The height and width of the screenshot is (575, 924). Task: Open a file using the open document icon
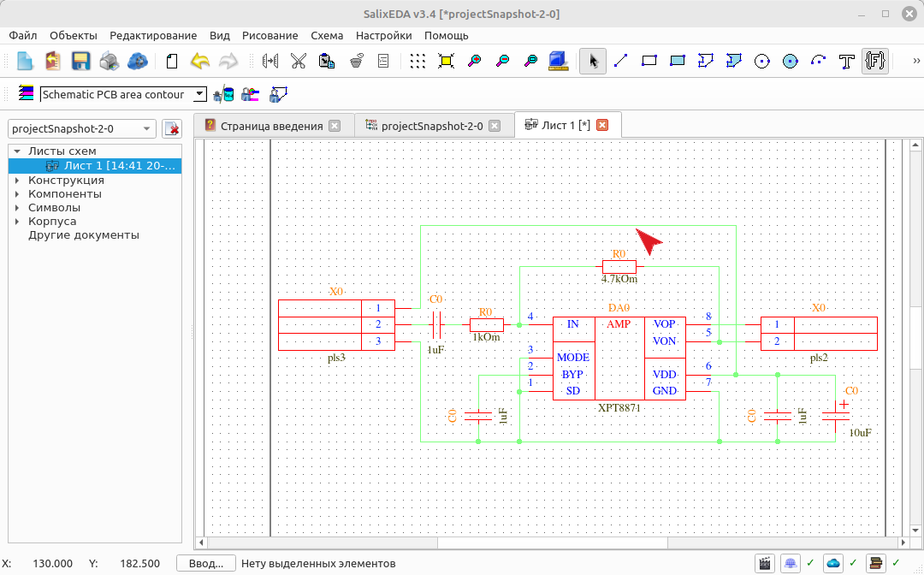tap(53, 61)
